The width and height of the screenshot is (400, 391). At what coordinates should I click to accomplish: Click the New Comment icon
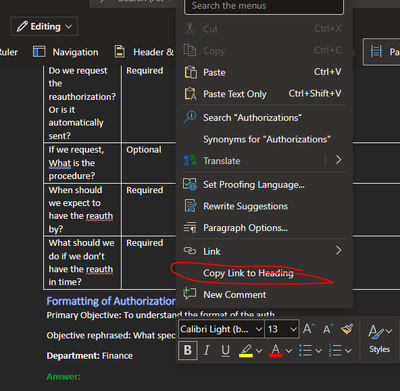pyautogui.click(x=190, y=294)
